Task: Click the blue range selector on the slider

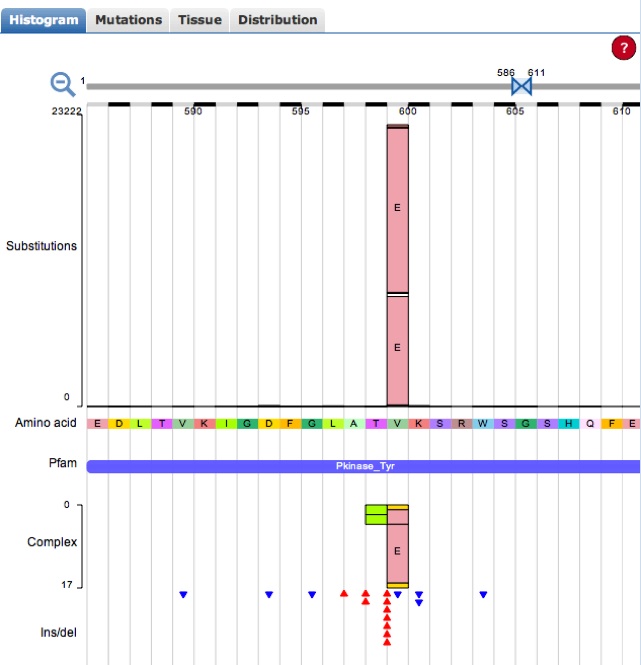Action: [520, 87]
